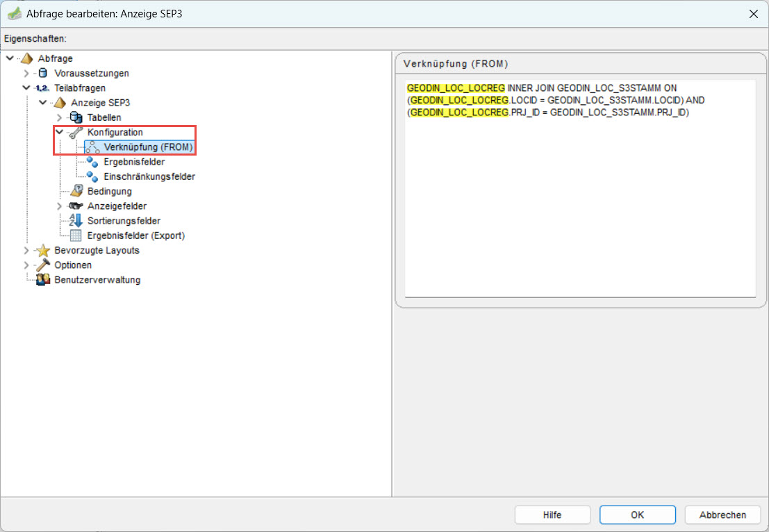Click the Sortierungsfelder A-Z sort icon
The width and height of the screenshot is (769, 532).
pyautogui.click(x=76, y=221)
